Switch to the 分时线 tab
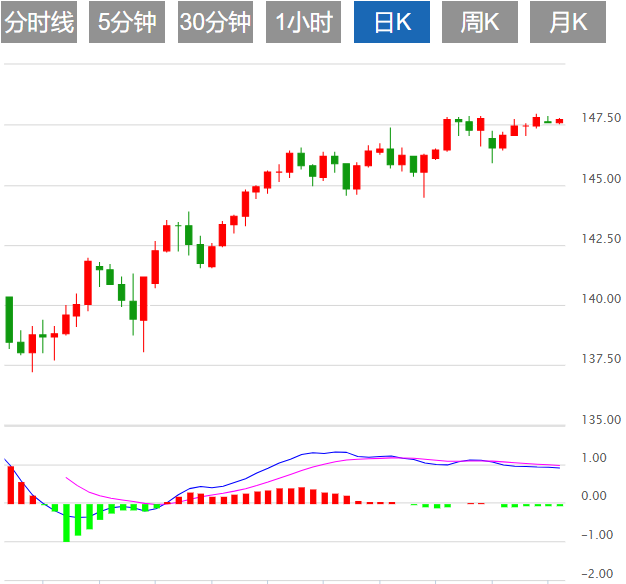The height and width of the screenshot is (584, 626). [x=40, y=22]
